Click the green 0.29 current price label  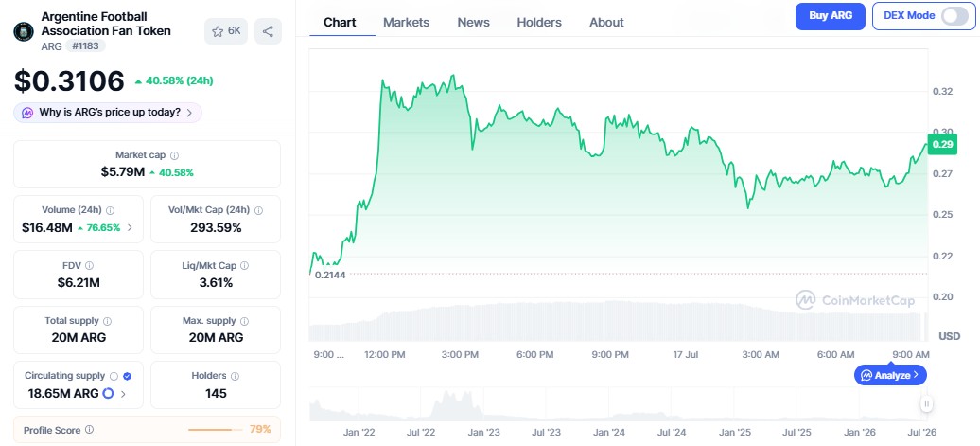(941, 145)
